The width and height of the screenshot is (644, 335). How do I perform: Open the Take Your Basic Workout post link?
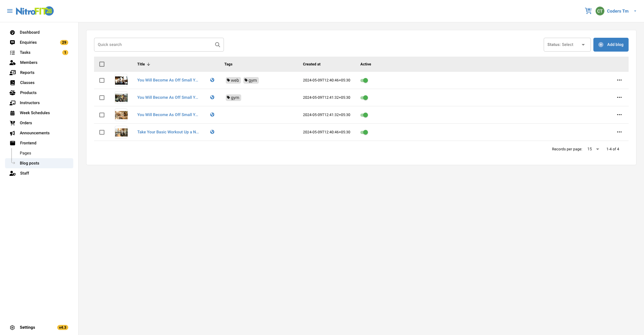tap(168, 132)
